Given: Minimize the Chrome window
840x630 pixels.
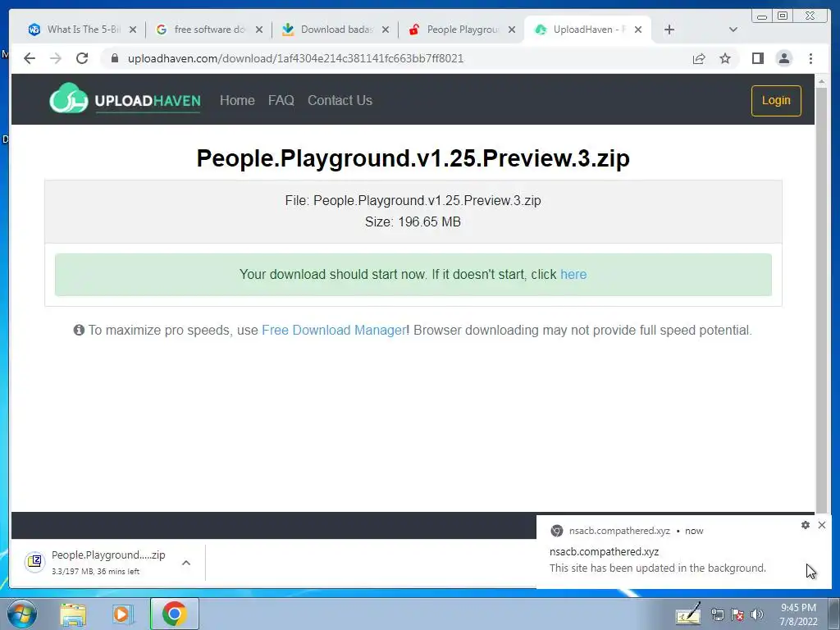Looking at the screenshot, I should [761, 16].
